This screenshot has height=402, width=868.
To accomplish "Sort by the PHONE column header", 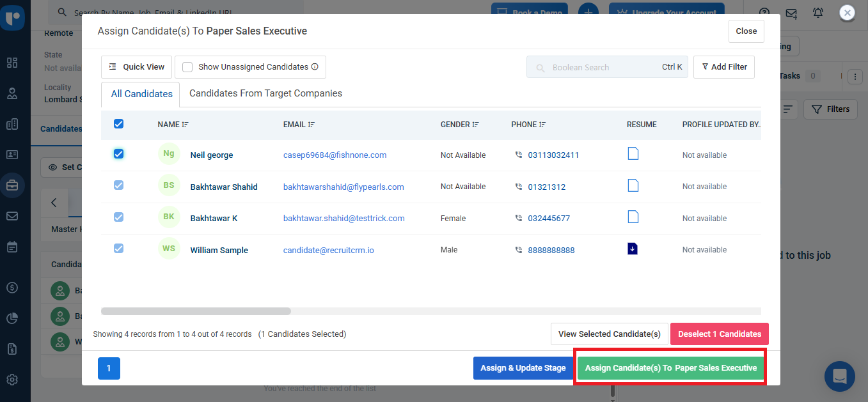I will (528, 125).
